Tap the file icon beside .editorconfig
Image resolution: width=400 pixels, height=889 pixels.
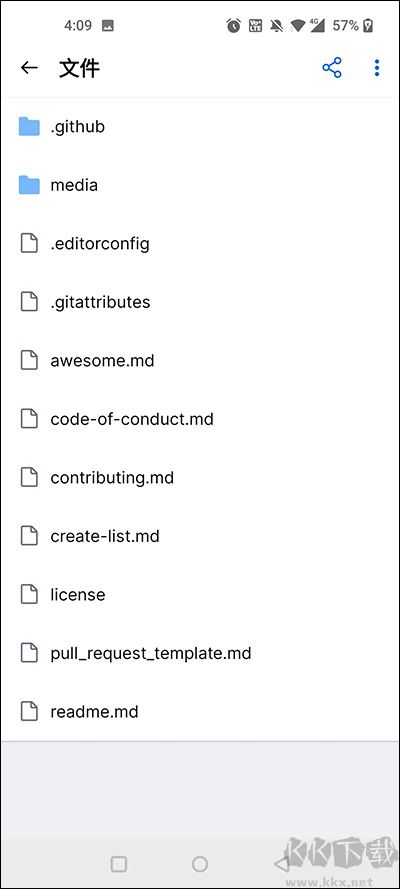(x=29, y=243)
